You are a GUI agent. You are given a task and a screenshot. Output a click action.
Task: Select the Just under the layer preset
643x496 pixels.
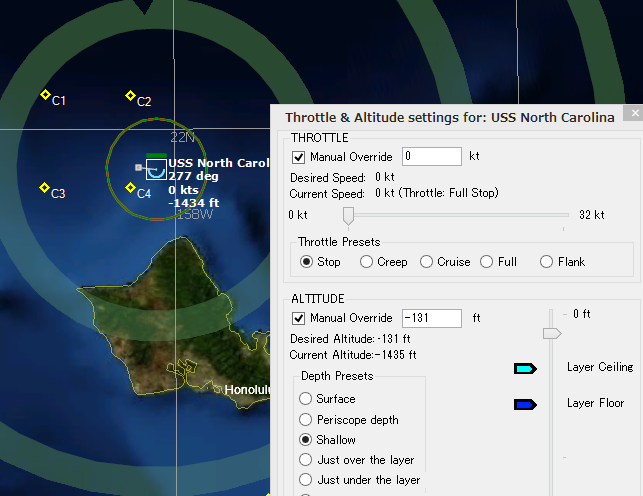pyautogui.click(x=305, y=480)
